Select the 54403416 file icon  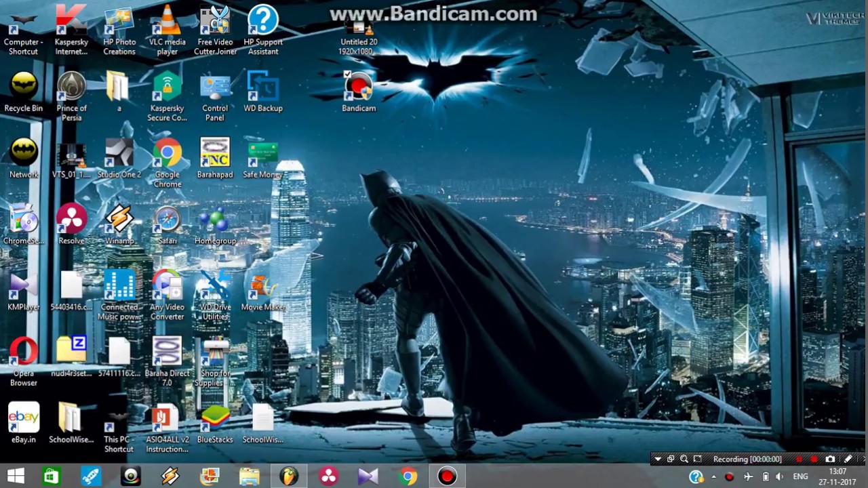(71, 291)
